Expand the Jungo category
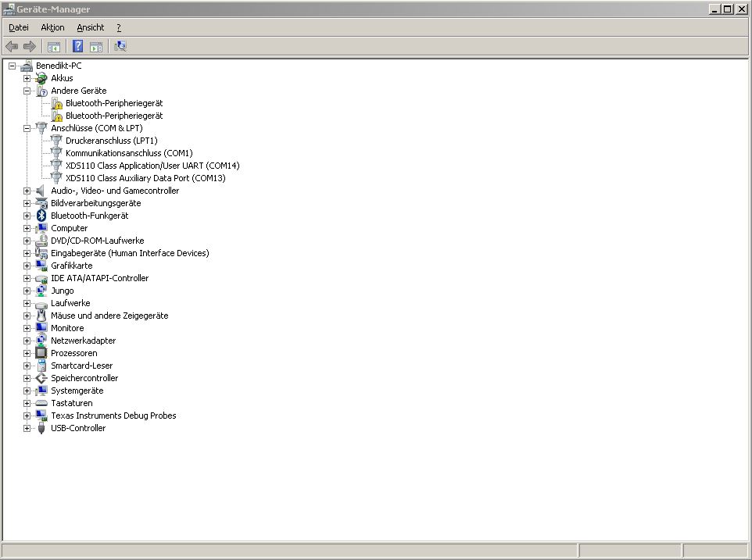Screen dimensions: 752x560 (27, 291)
